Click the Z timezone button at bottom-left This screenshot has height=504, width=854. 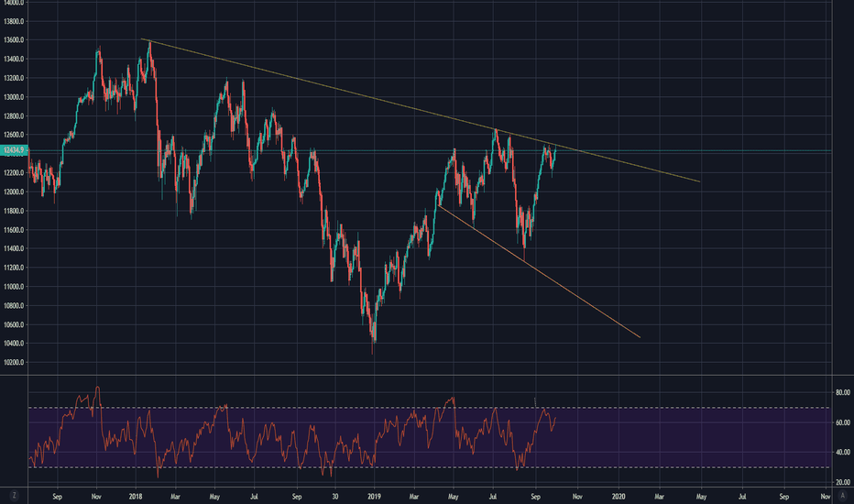14,495
